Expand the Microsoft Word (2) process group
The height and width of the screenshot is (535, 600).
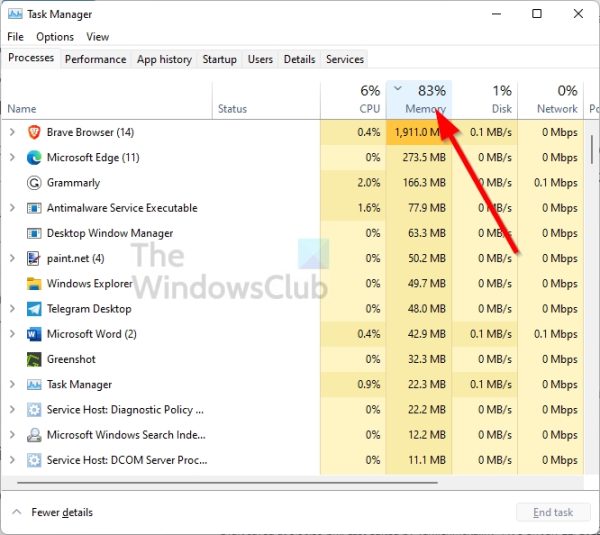[x=12, y=334]
